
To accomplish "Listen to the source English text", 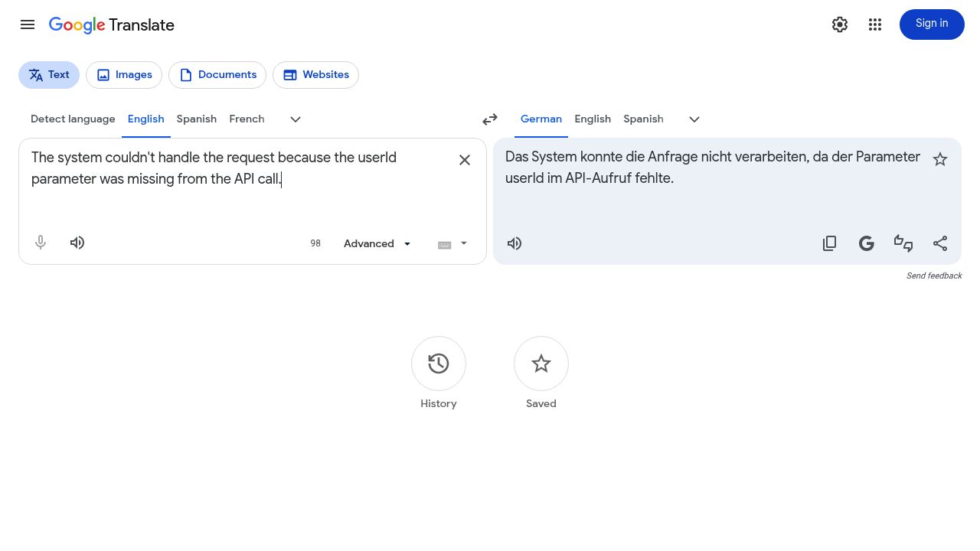I will (77, 243).
